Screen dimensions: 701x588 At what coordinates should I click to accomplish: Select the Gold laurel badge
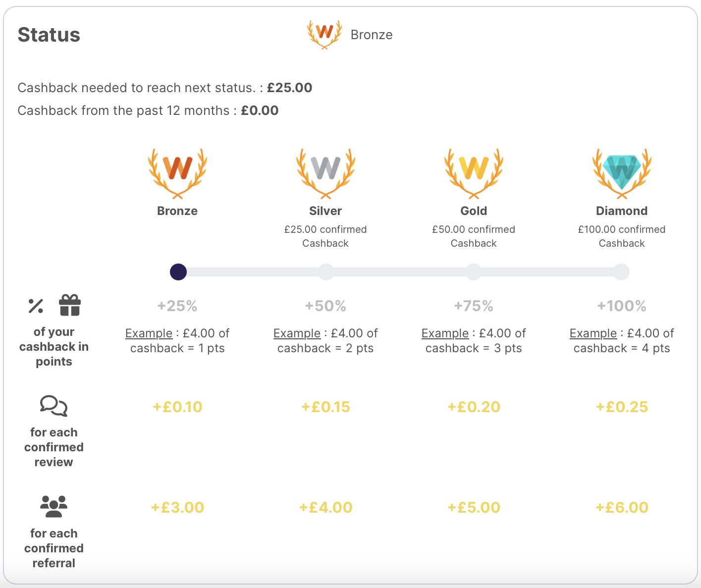click(474, 173)
